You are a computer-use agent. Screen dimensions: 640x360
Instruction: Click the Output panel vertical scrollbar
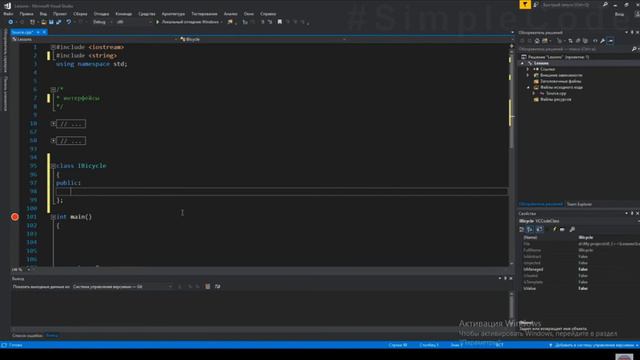[x=511, y=309]
